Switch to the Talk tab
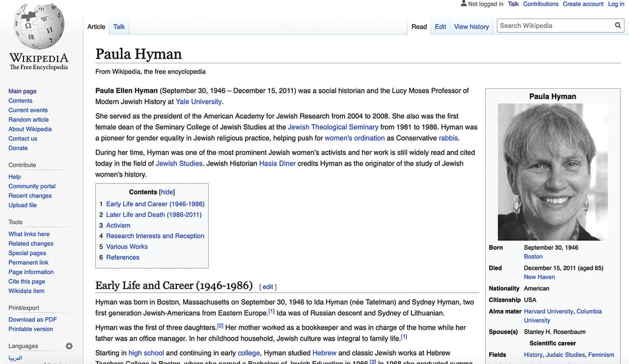Screen dimensions: 629x364 (118, 26)
